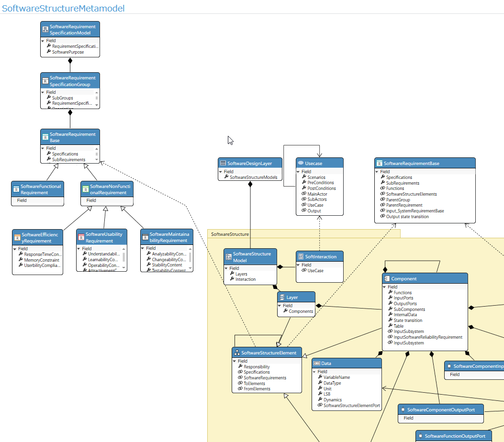Select the StabilityContent field
The width and height of the screenshot is (504, 442).
167,265
